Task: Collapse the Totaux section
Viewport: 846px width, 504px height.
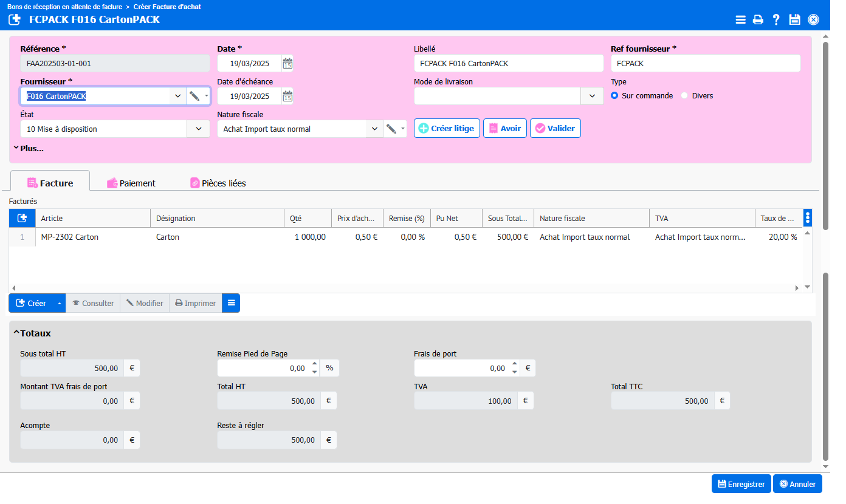Action: pos(16,333)
